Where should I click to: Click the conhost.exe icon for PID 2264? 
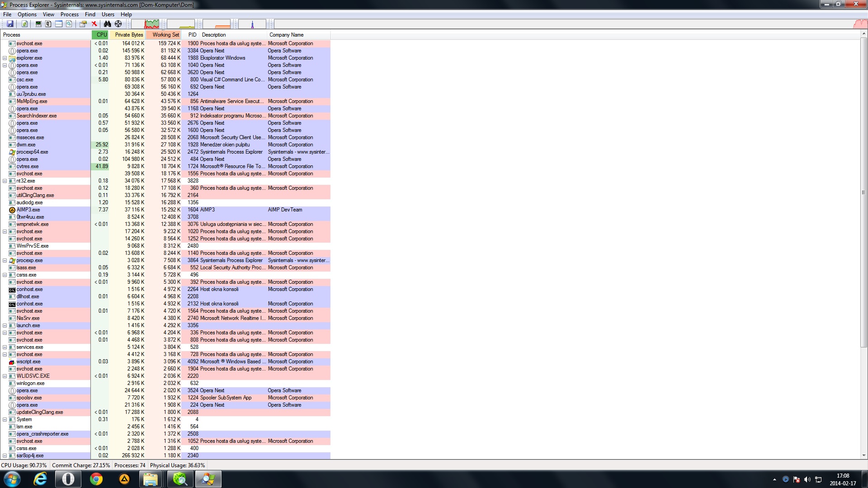(12, 290)
